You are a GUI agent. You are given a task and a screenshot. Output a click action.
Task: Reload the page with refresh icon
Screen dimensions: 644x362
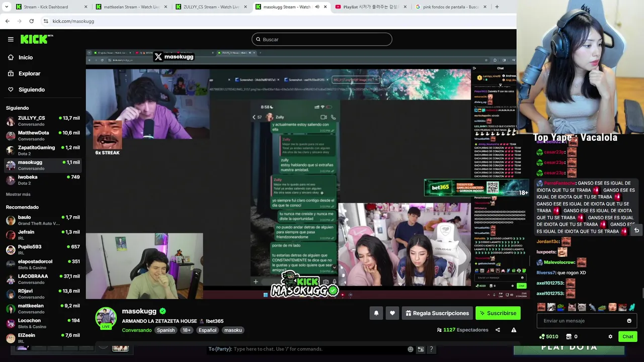click(x=31, y=21)
